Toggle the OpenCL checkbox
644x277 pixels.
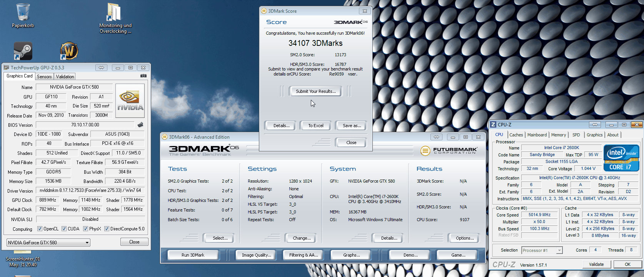pos(40,229)
